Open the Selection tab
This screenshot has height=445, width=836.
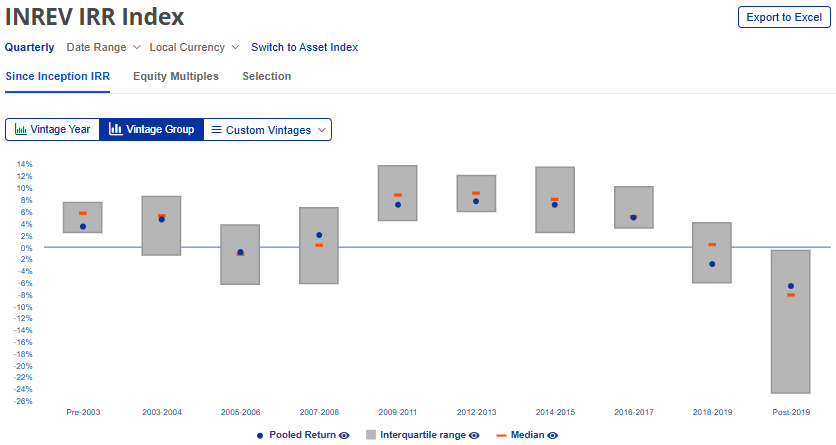click(267, 76)
